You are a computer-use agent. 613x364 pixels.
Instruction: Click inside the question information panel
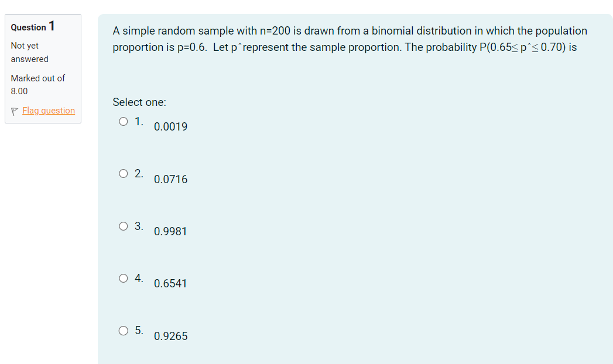pyautogui.click(x=43, y=68)
